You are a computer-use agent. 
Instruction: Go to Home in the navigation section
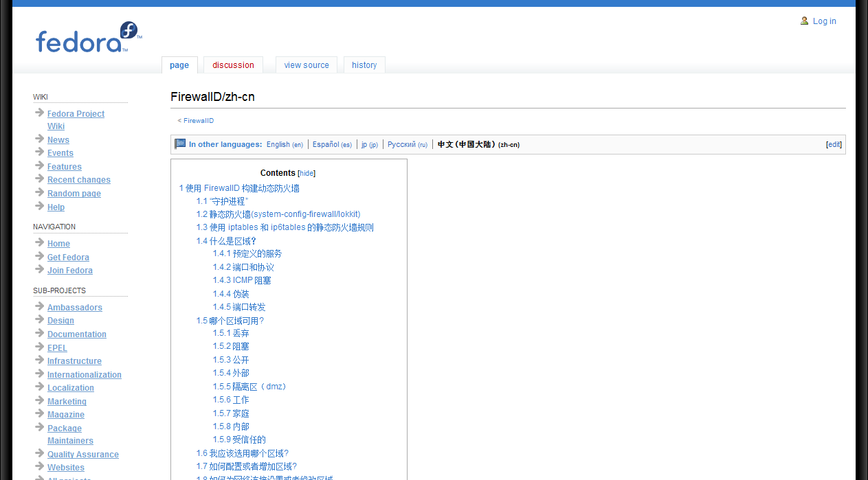[x=58, y=244]
